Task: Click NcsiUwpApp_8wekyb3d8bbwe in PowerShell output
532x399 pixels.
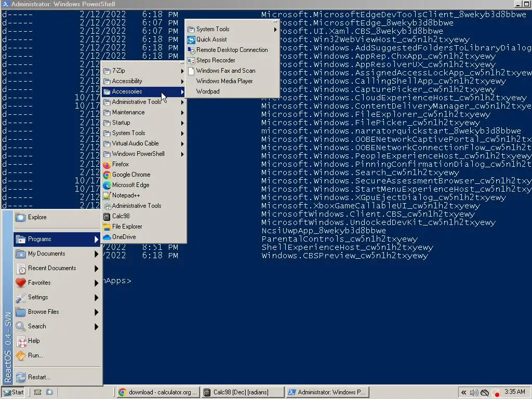Action: pyautogui.click(x=324, y=231)
